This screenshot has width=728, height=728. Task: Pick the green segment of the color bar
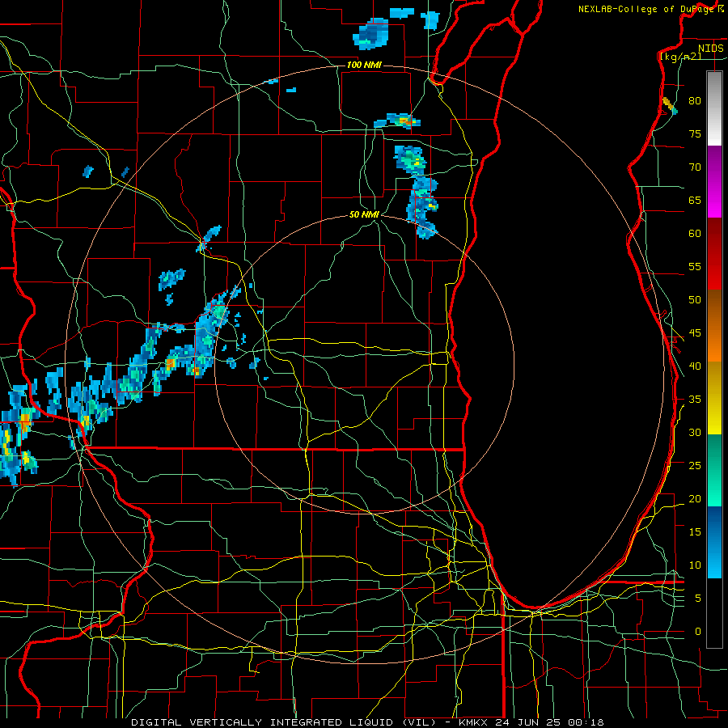tap(714, 470)
